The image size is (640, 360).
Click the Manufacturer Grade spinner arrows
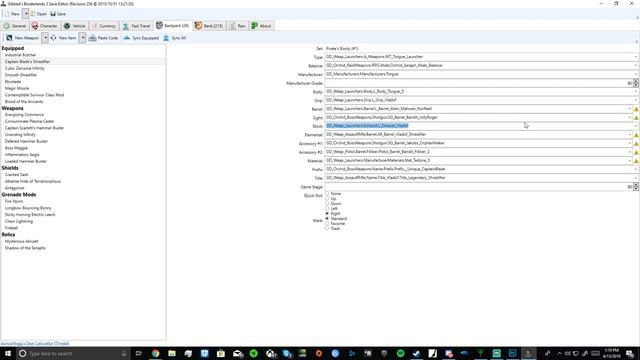pyautogui.click(x=636, y=83)
